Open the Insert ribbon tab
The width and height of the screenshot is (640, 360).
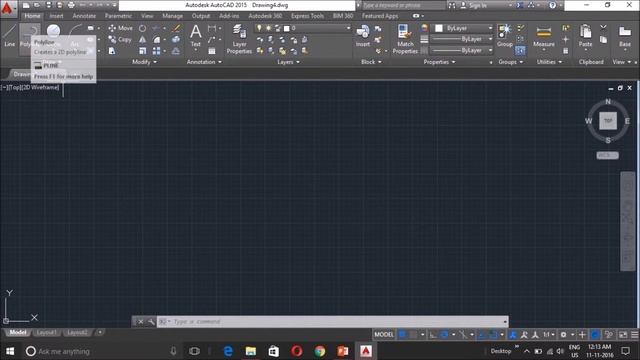(x=56, y=16)
